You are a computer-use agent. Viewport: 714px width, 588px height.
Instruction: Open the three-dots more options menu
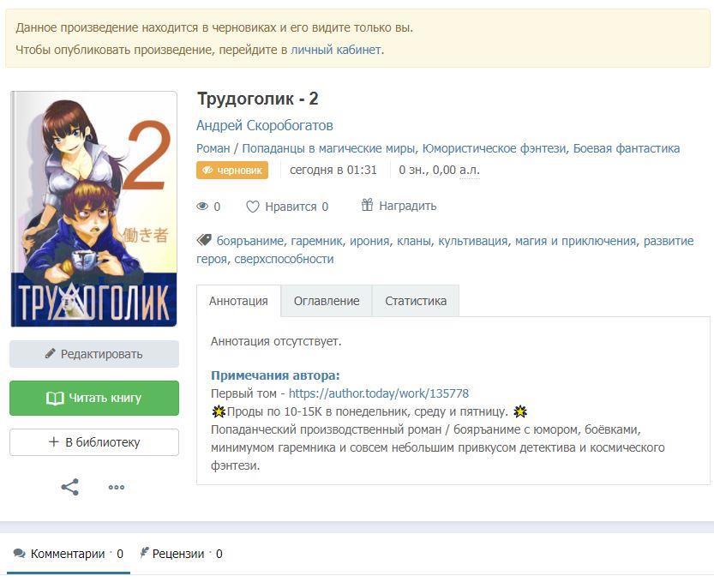[x=117, y=488]
